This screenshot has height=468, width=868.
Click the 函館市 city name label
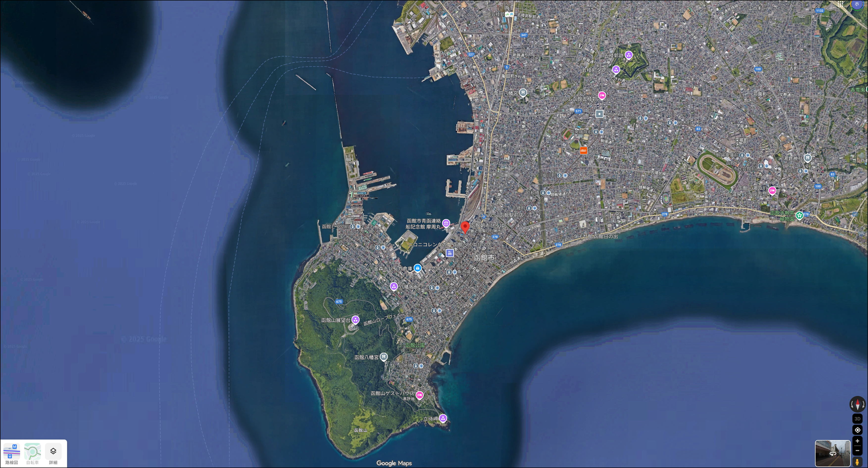tap(484, 257)
